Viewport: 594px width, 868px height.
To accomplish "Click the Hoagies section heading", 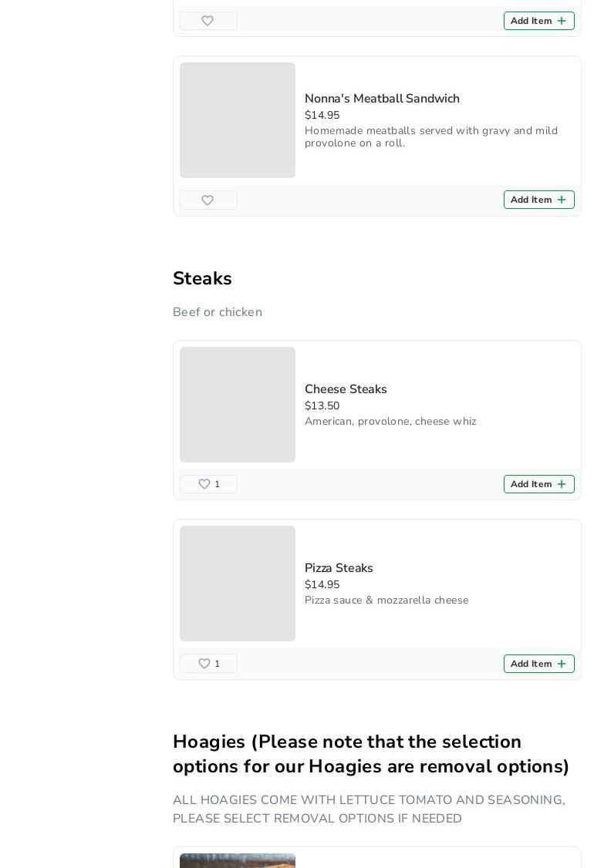I will (x=371, y=754).
